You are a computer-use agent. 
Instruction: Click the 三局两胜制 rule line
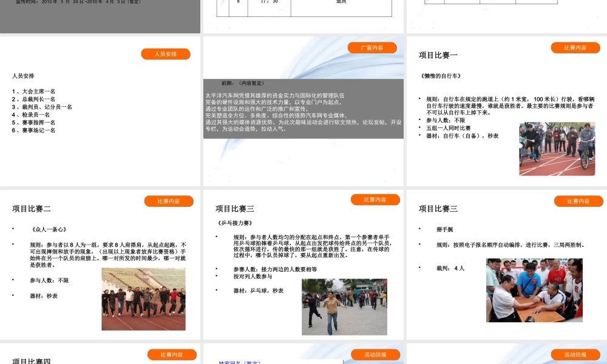[x=510, y=245]
